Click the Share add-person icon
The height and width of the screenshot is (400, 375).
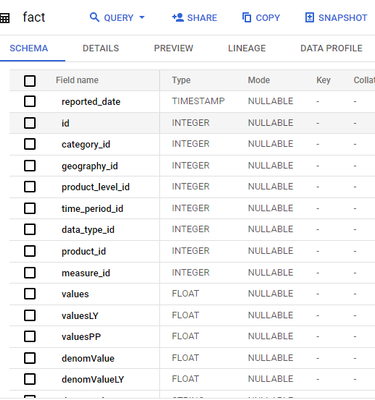pyautogui.click(x=178, y=17)
